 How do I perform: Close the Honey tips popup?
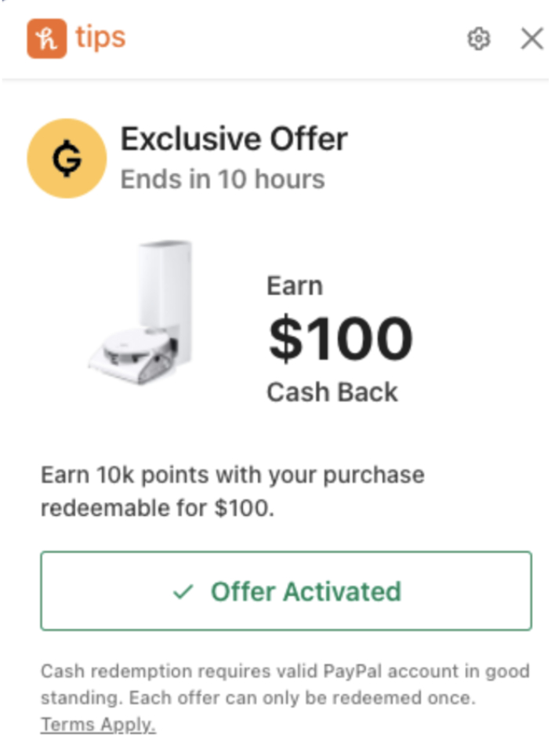531,38
